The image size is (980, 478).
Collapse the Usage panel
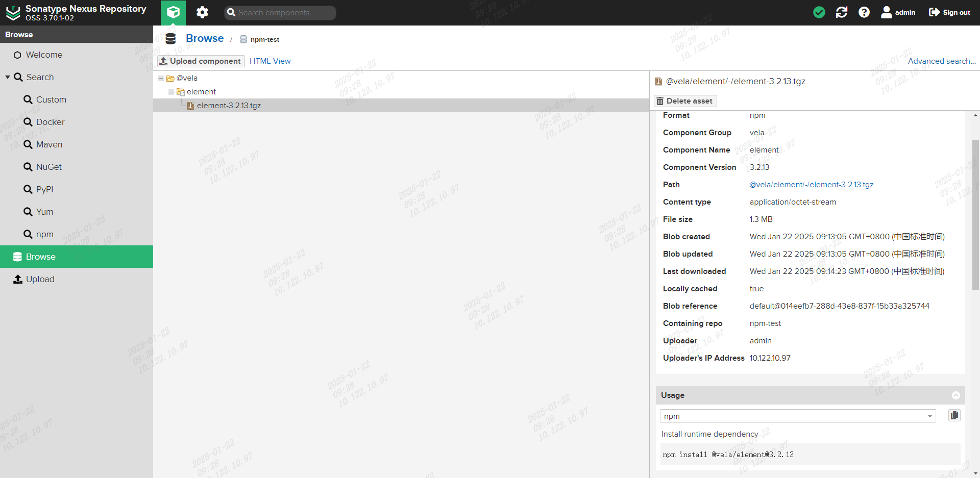pyautogui.click(x=955, y=395)
